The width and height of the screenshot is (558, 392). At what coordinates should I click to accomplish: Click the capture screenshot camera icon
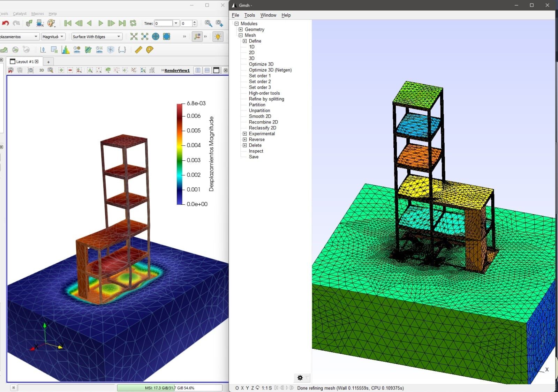pos(31,70)
